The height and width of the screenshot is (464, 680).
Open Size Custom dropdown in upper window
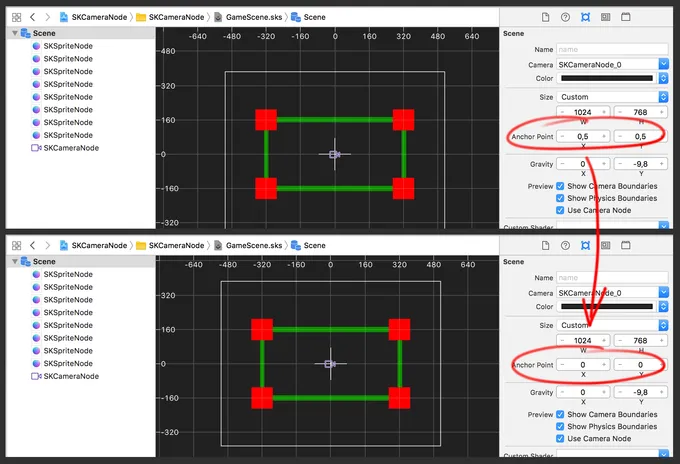tap(664, 97)
